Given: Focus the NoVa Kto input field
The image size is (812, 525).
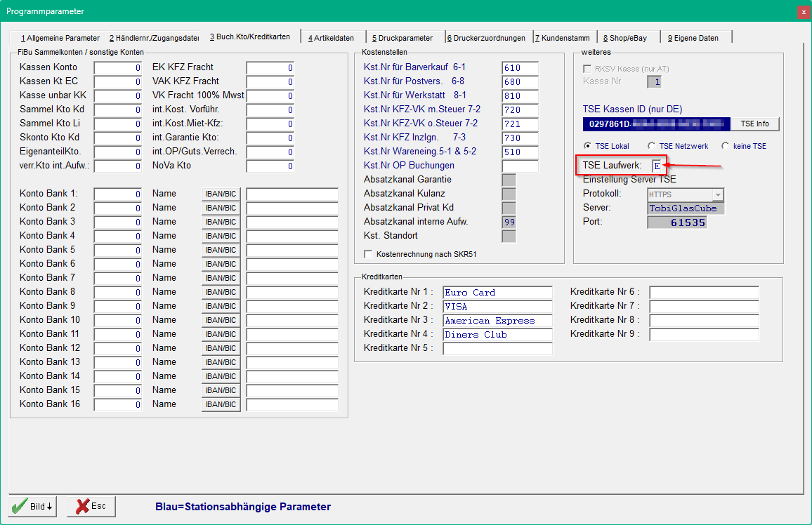Looking at the screenshot, I should 270,166.
